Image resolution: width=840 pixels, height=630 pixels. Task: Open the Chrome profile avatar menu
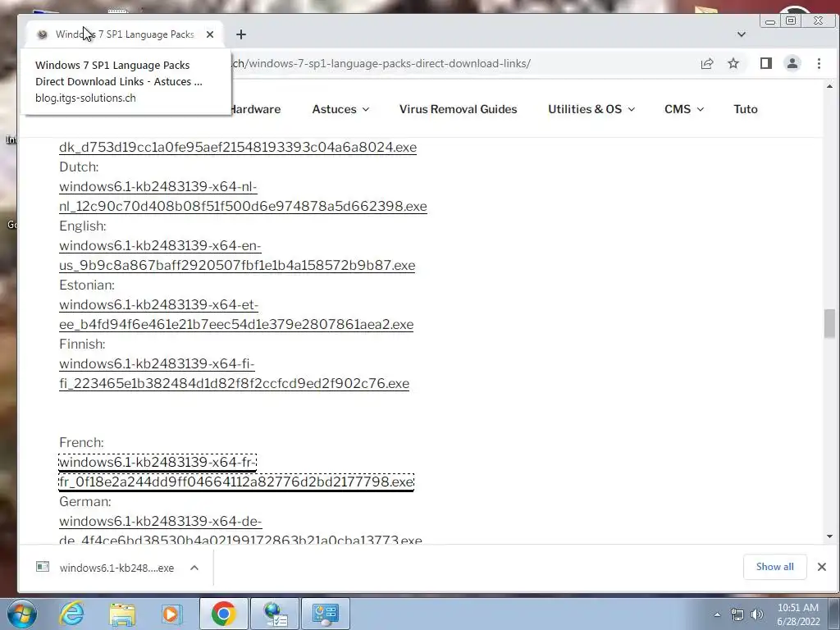tap(792, 63)
